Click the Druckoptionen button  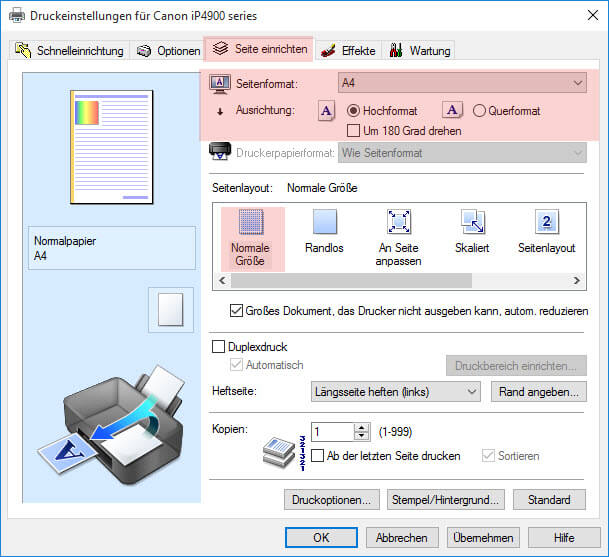[331, 499]
